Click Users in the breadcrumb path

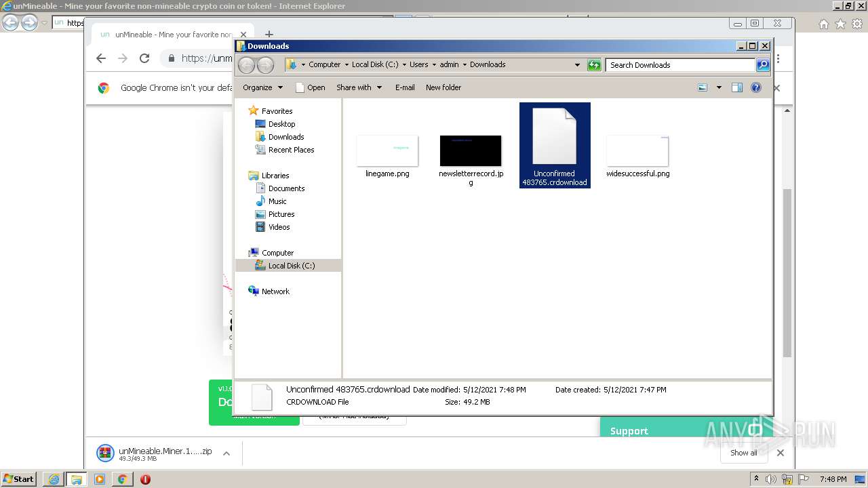(418, 65)
